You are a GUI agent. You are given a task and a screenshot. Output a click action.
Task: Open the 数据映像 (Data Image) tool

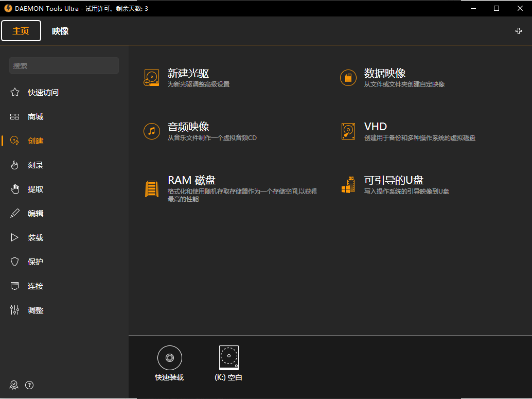(348, 77)
